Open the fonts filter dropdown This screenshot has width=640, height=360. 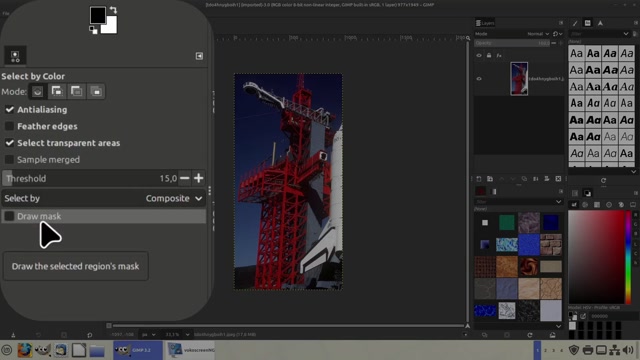pos(626,34)
